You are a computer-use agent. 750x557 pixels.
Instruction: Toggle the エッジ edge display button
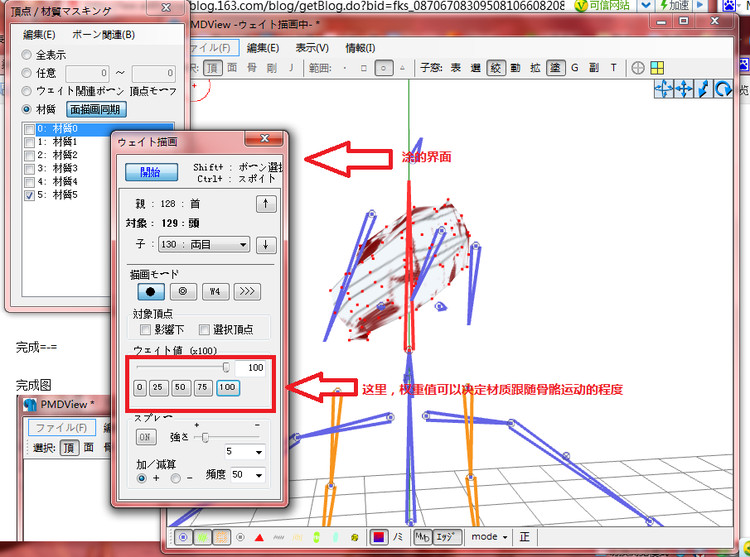pyautogui.click(x=447, y=537)
